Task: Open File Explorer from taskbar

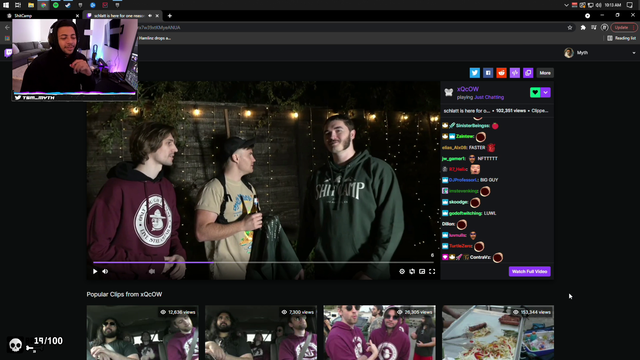Action: point(31,5)
